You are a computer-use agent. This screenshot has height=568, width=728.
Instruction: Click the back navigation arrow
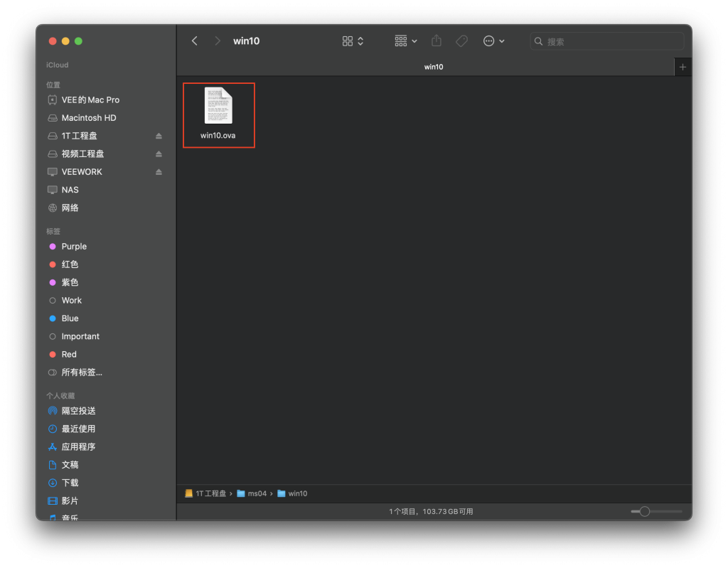click(x=194, y=41)
